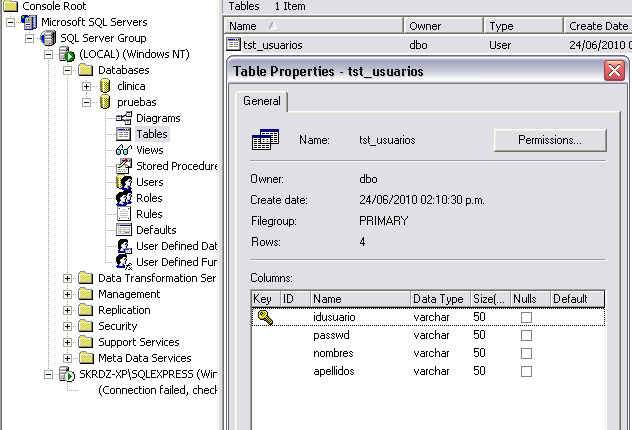Click the Management folder icon
This screenshot has width=632, height=430.
85,294
